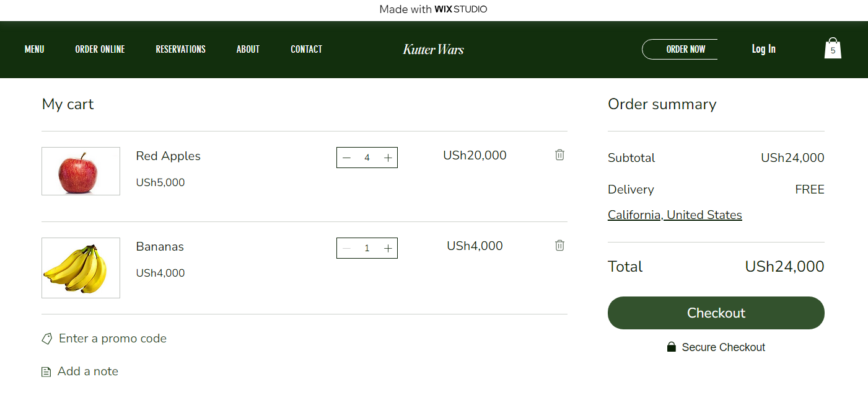
Task: Click the ORDER NOW button
Action: (686, 49)
